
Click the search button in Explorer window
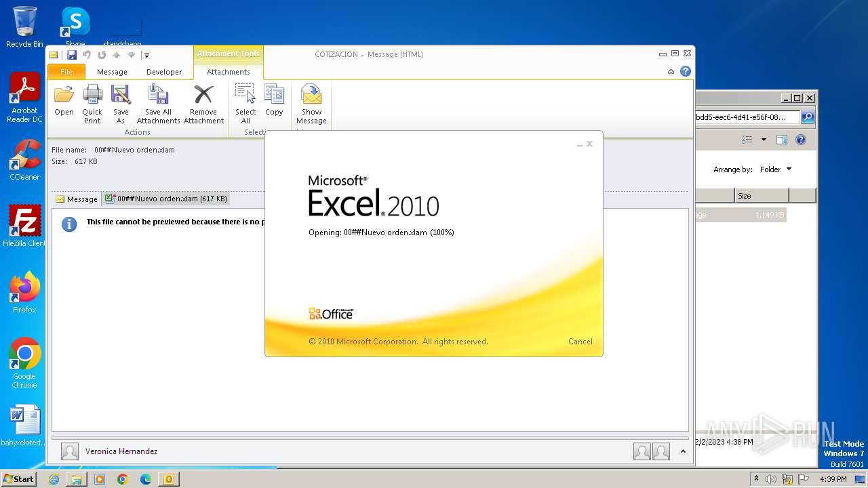pos(808,117)
